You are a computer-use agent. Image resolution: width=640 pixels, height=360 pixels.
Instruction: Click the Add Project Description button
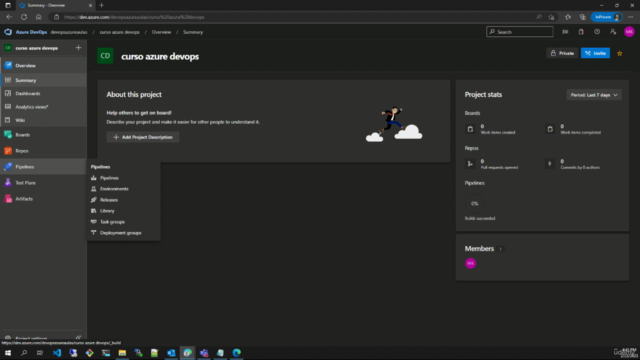tap(143, 137)
